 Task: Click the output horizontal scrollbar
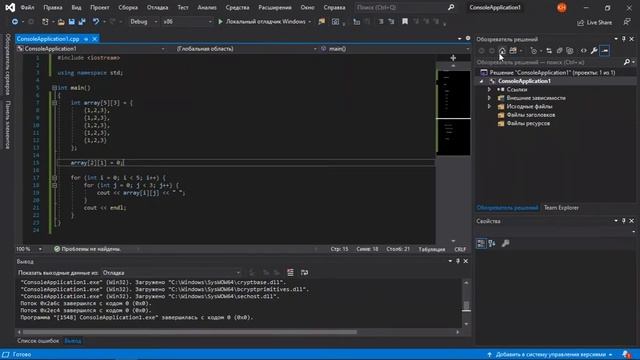[x=190, y=332]
